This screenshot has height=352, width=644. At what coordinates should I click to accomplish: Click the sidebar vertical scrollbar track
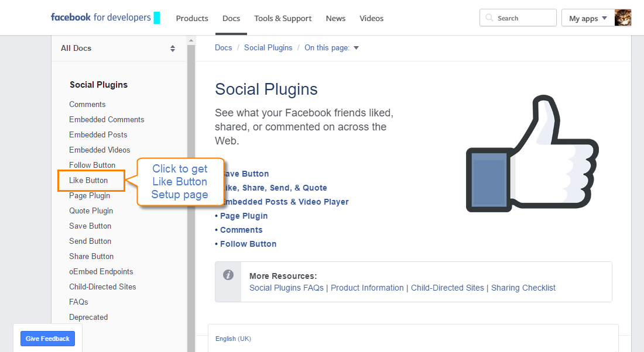click(x=191, y=198)
